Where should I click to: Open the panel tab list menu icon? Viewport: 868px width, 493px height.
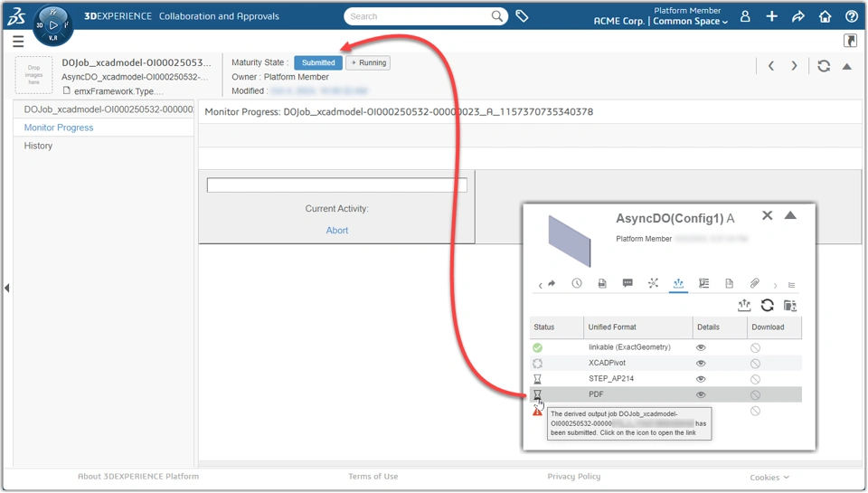click(x=792, y=285)
